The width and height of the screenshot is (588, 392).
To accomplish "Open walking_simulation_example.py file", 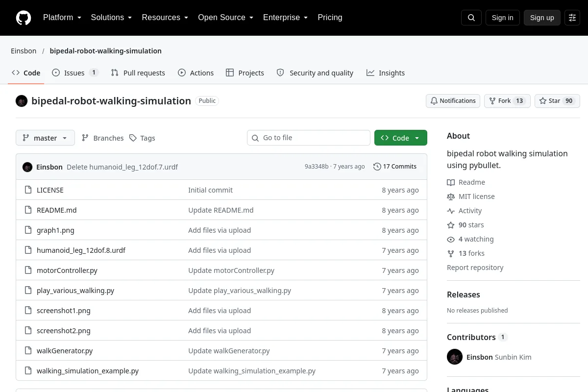I will 88,371.
